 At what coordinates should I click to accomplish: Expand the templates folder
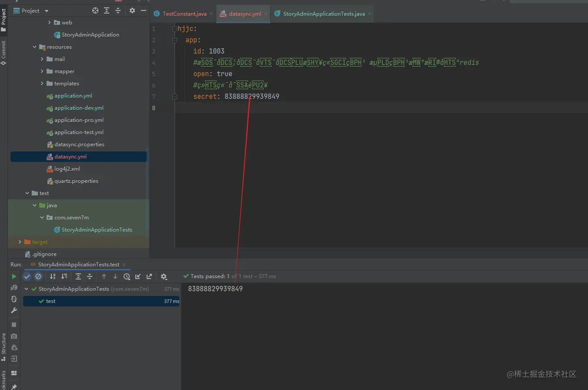[42, 84]
